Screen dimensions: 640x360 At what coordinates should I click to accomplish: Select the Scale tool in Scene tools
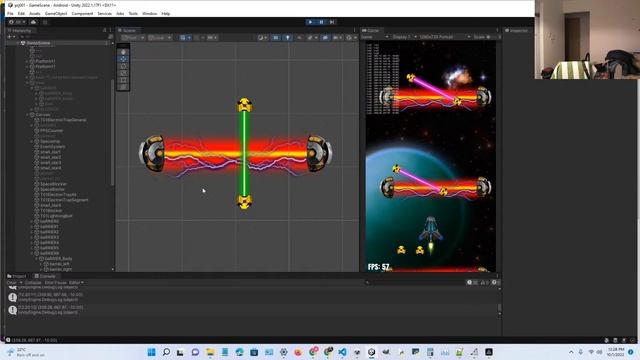[x=123, y=73]
